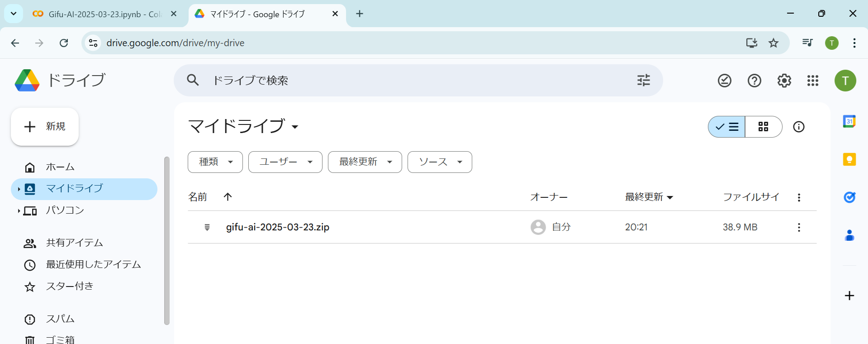Viewport: 868px width, 344px height.
Task: Open column options three-dot menu
Action: (x=799, y=197)
